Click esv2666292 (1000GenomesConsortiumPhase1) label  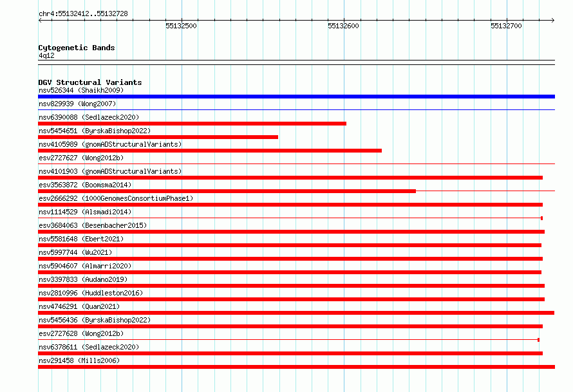click(116, 198)
